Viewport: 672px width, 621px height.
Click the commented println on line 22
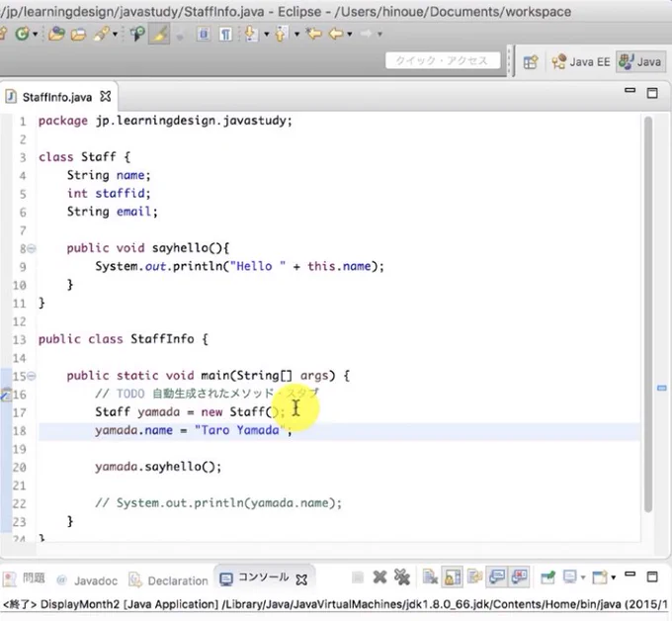click(x=218, y=503)
